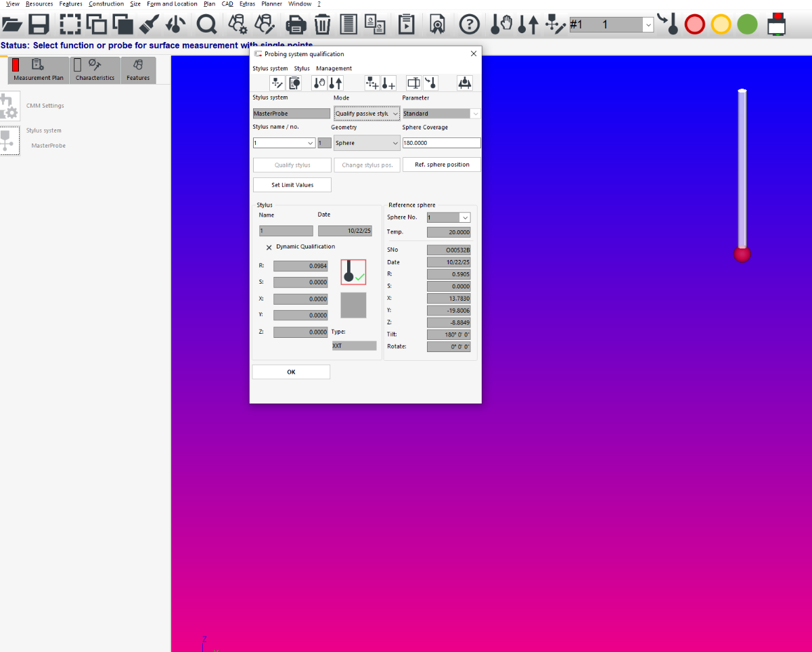Click the red stop light icon
Image resolution: width=812 pixels, height=652 pixels.
pyautogui.click(x=695, y=25)
